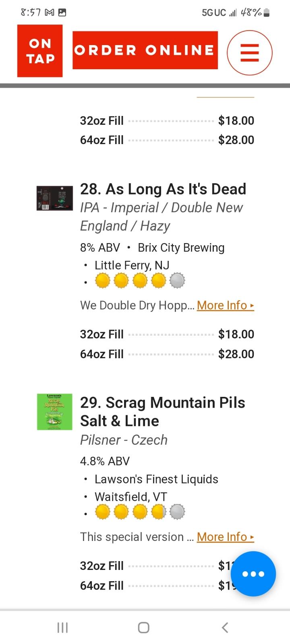Open the recent apps navigation button

coord(62,627)
